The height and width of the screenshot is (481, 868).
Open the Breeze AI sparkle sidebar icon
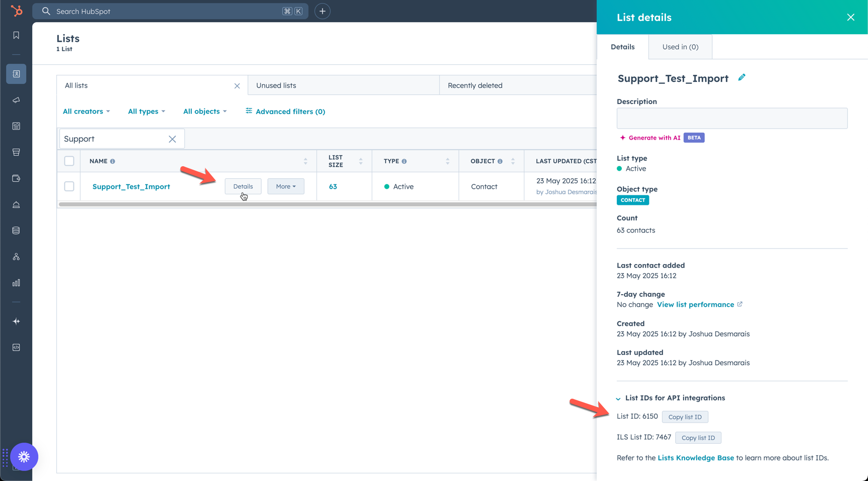16,321
